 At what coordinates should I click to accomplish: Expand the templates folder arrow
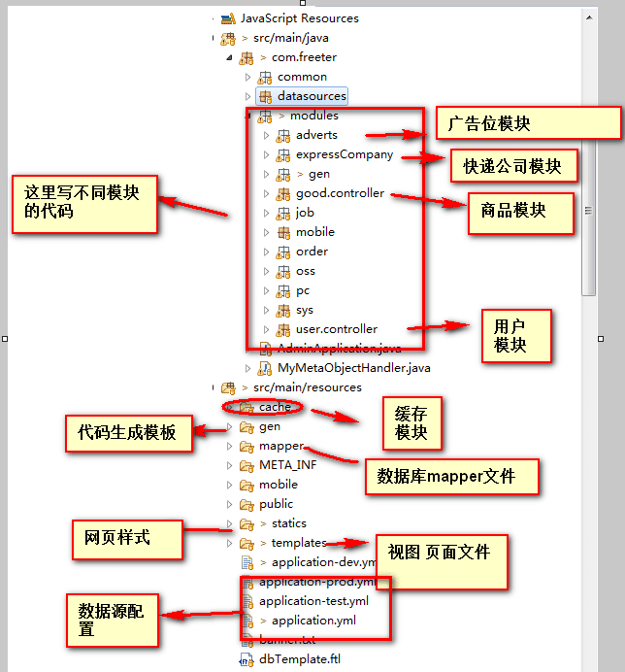coord(229,544)
